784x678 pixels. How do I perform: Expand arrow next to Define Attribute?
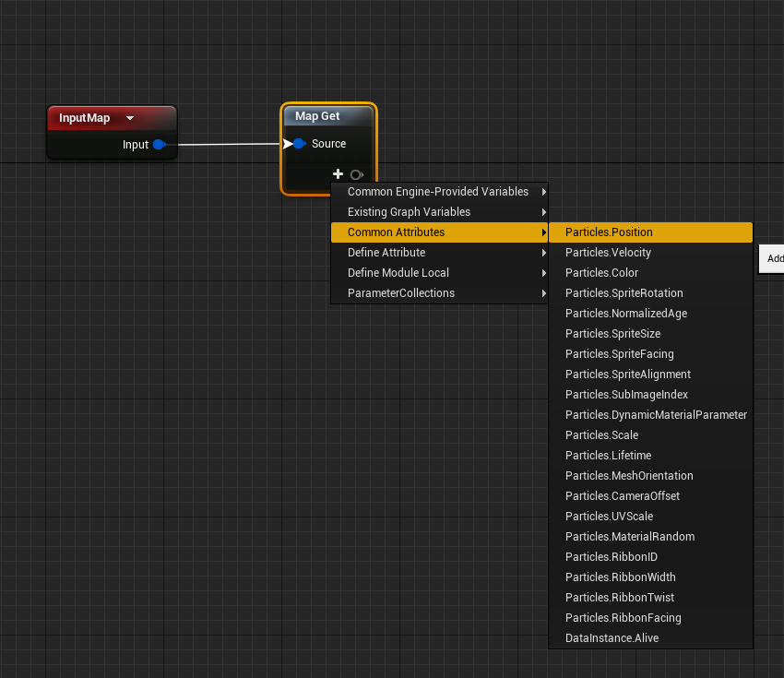pos(543,253)
